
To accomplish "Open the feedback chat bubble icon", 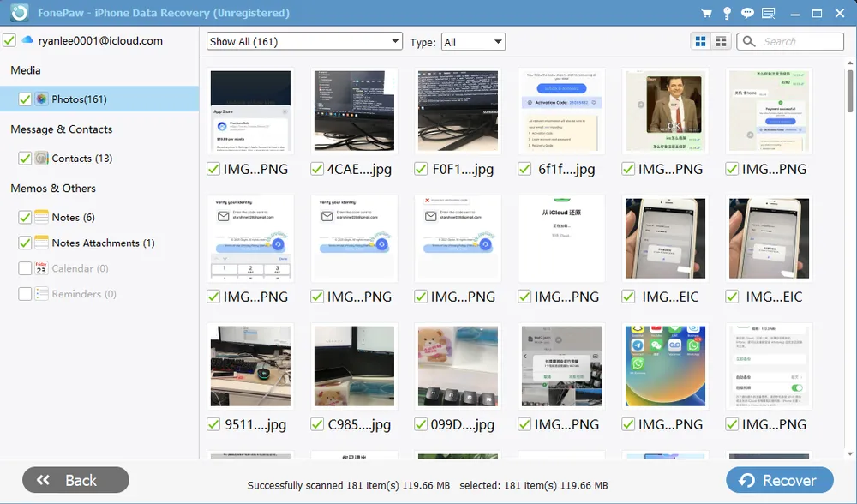I will [x=747, y=13].
